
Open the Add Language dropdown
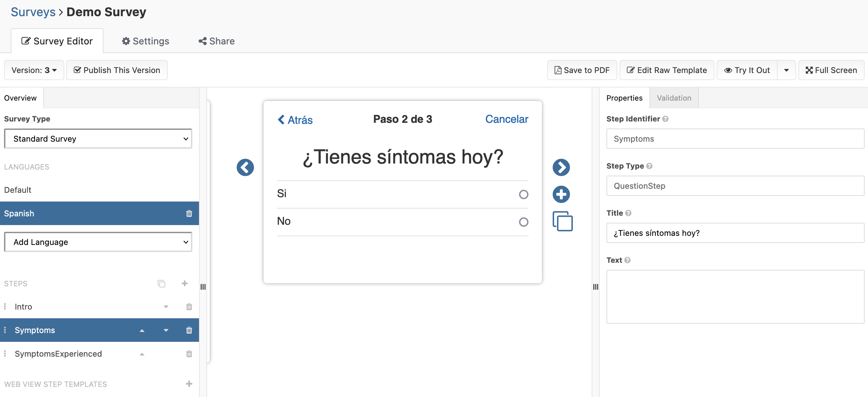pos(98,242)
